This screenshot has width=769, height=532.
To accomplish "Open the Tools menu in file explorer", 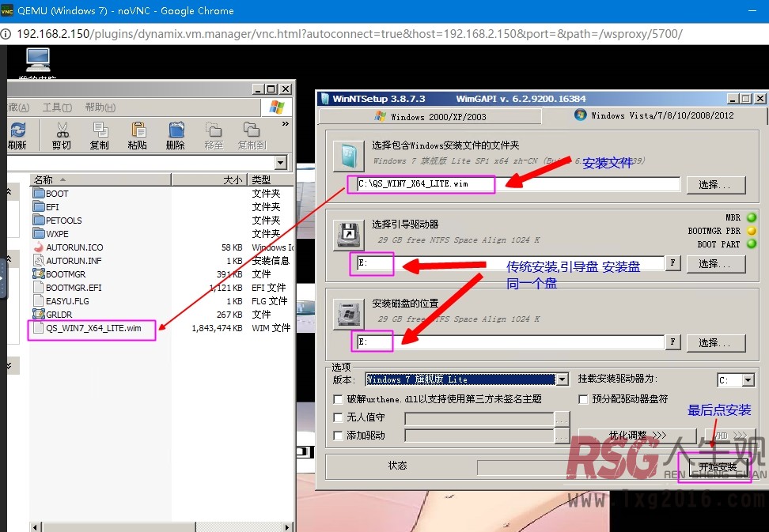I will pyautogui.click(x=58, y=108).
